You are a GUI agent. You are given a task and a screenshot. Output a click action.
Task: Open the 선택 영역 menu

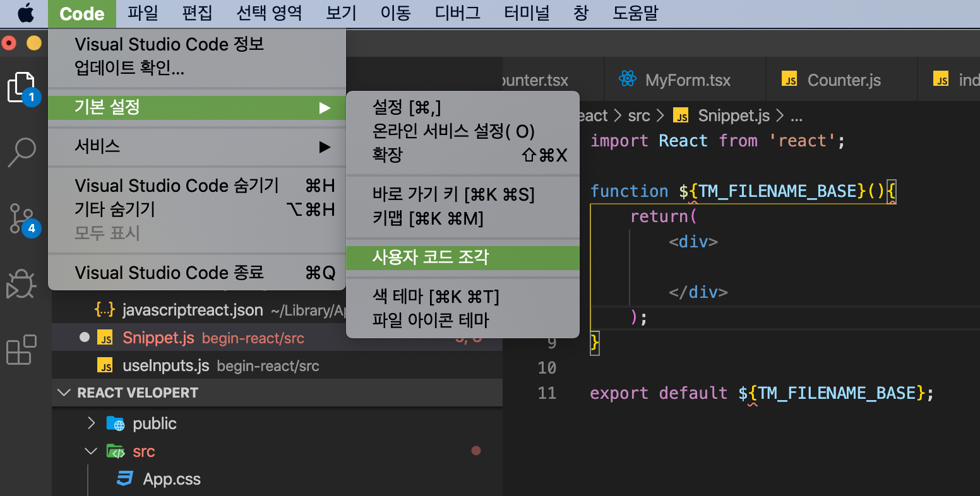[x=269, y=13]
